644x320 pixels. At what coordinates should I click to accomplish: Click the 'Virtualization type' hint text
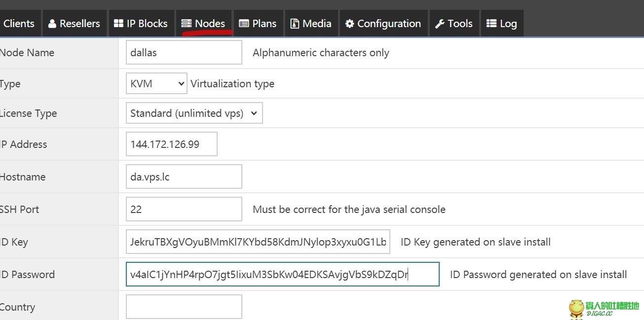pyautogui.click(x=232, y=84)
